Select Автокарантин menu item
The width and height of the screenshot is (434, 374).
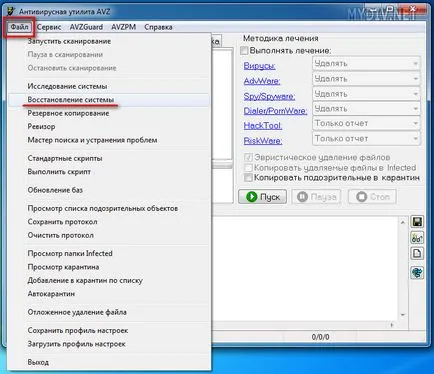[x=109, y=294]
